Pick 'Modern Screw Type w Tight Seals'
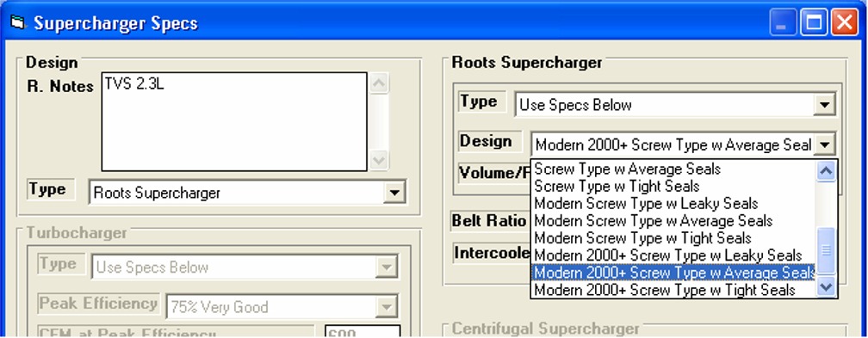Screen dimensions: 868x338 click(673, 238)
